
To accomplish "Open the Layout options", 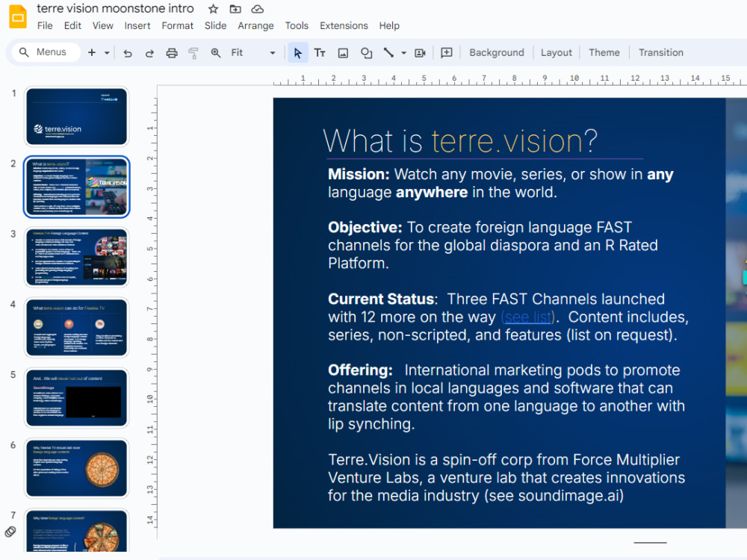I will 556,53.
